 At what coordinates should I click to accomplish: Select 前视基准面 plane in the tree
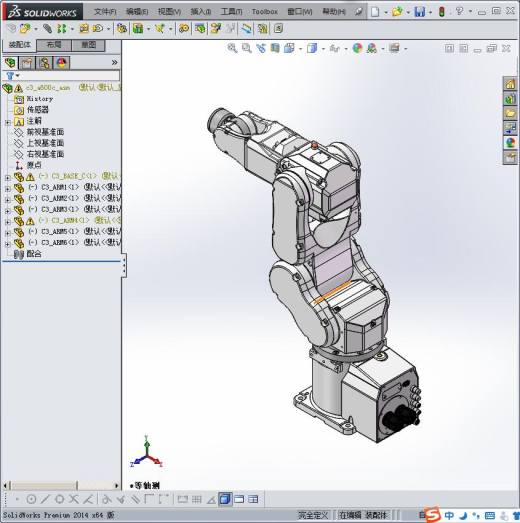(x=45, y=132)
